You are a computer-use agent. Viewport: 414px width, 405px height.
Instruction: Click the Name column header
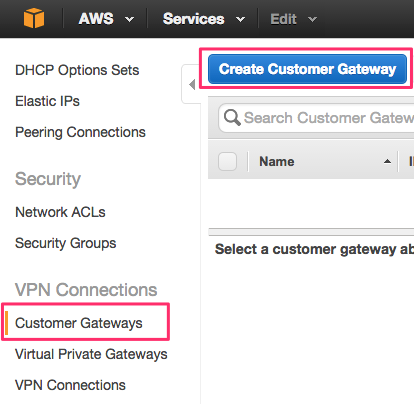(x=277, y=162)
